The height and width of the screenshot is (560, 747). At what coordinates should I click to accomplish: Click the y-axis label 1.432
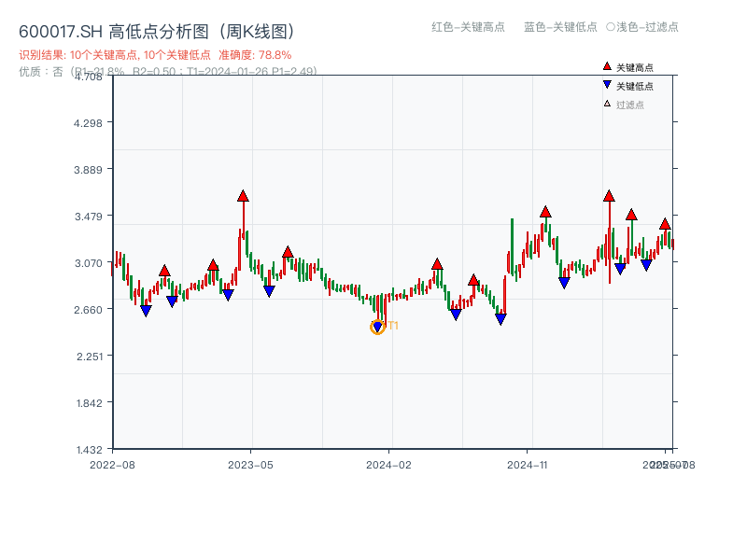(x=89, y=450)
